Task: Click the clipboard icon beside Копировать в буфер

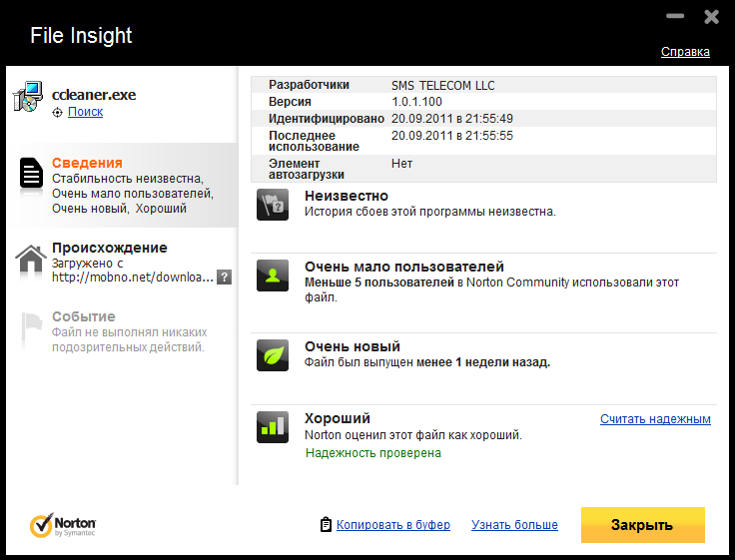Action: click(326, 524)
